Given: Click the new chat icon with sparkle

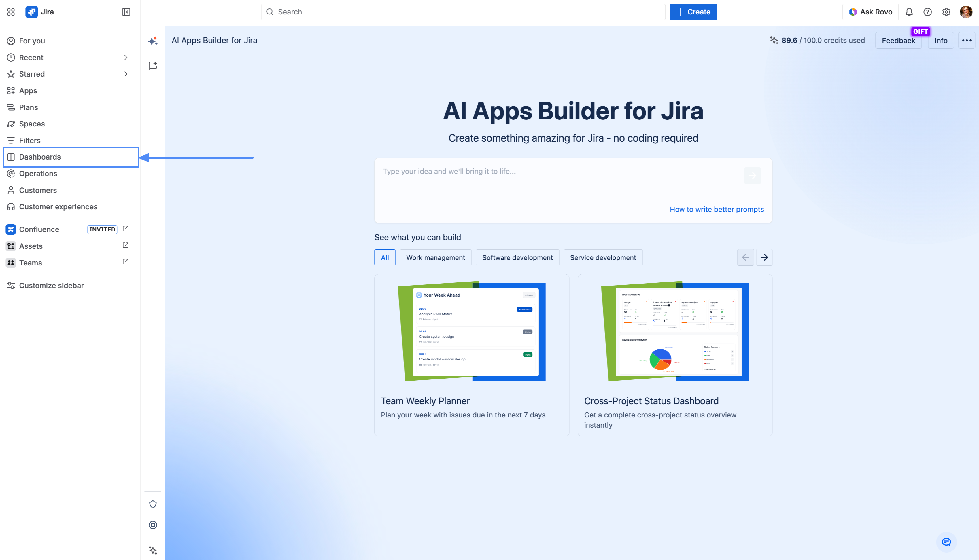Looking at the screenshot, I should pos(153,65).
